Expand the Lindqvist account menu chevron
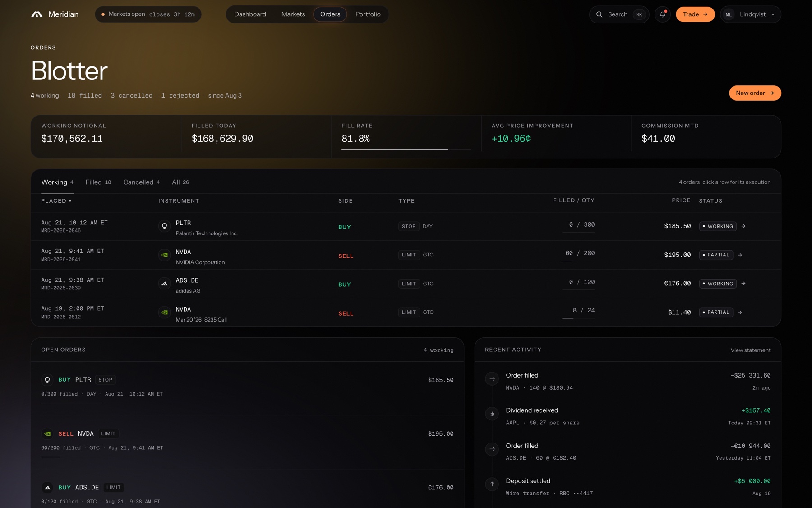812x508 pixels. [773, 14]
